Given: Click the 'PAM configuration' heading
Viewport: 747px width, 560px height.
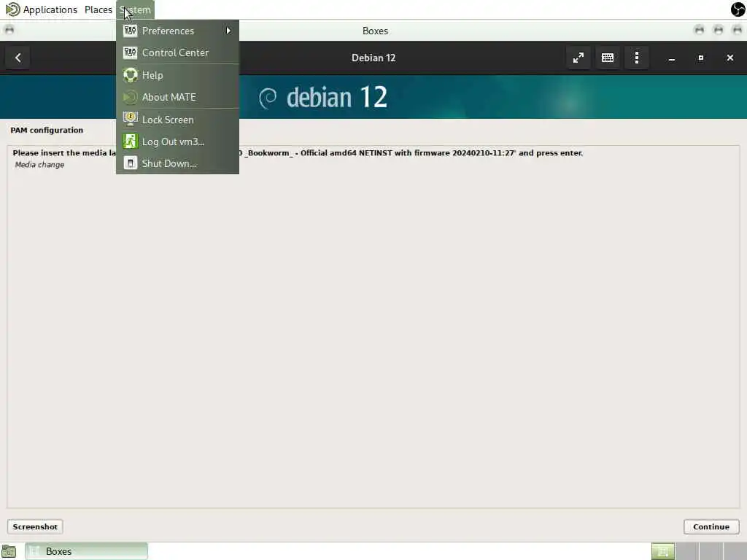Looking at the screenshot, I should point(47,130).
